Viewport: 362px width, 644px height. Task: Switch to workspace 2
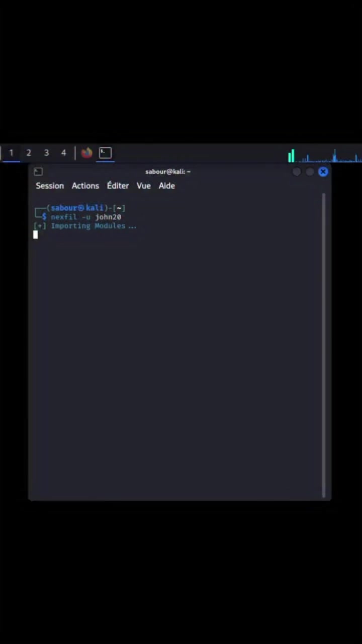coord(29,152)
